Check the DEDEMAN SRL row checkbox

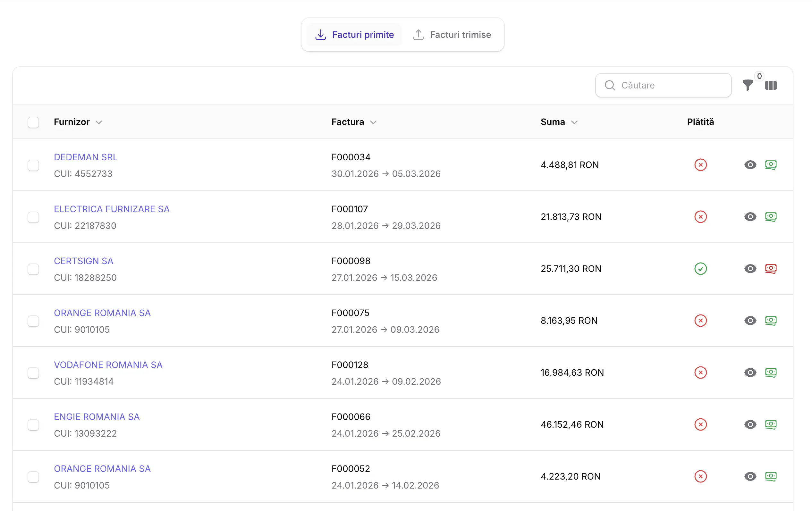click(33, 165)
